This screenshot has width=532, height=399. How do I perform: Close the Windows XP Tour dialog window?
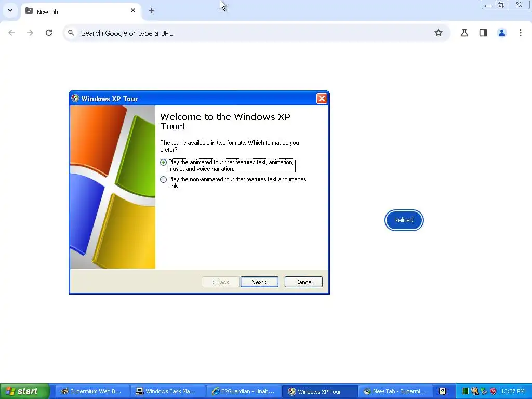pyautogui.click(x=321, y=99)
